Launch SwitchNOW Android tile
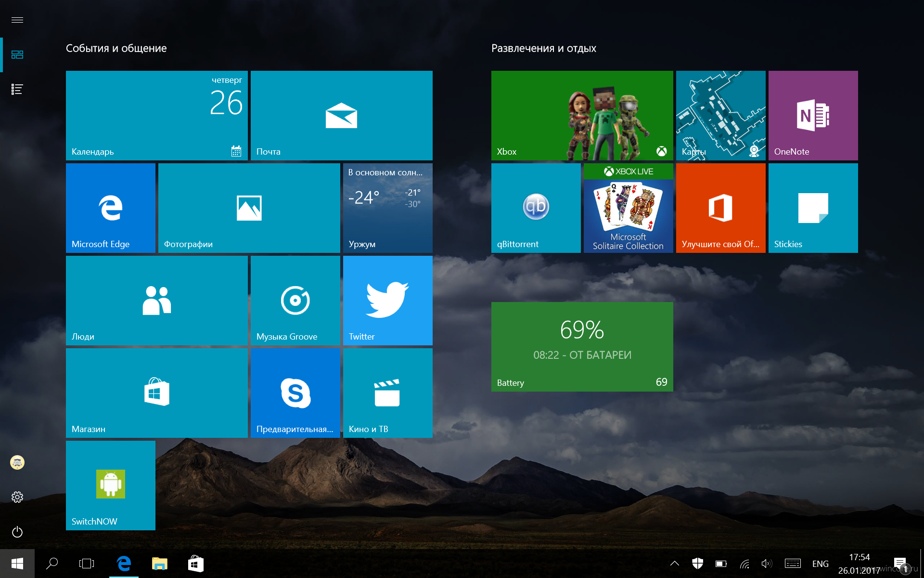Screen dimensions: 924x578 (x=111, y=486)
